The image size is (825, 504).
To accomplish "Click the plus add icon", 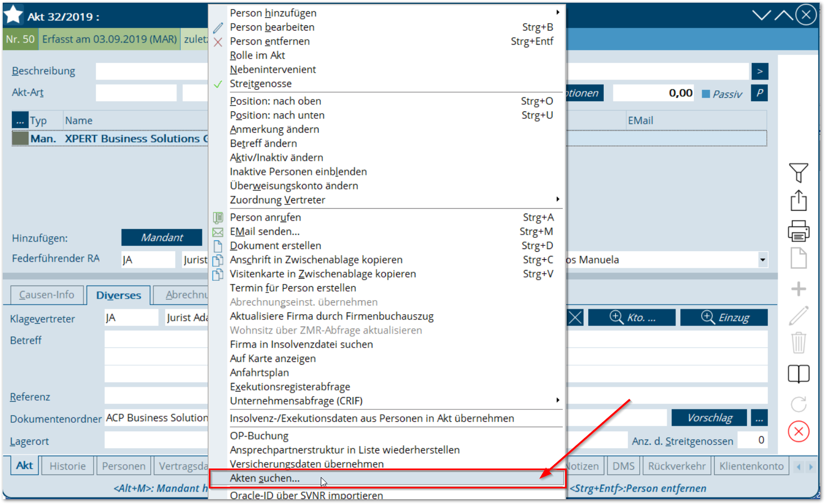I will [x=799, y=289].
